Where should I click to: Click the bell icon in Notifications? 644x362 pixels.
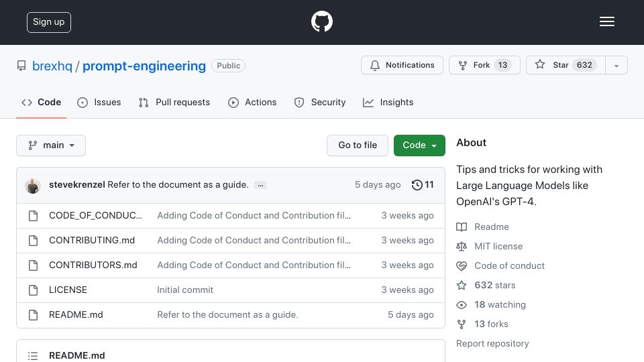374,65
